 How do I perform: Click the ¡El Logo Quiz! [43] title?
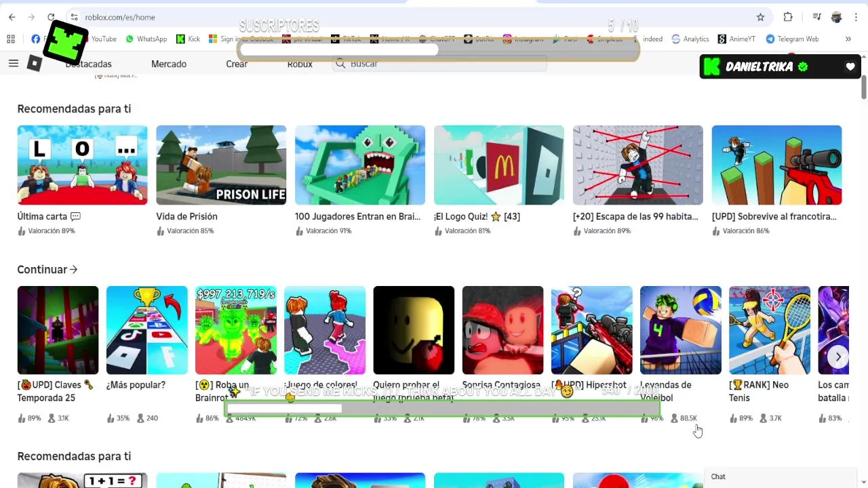(x=477, y=216)
